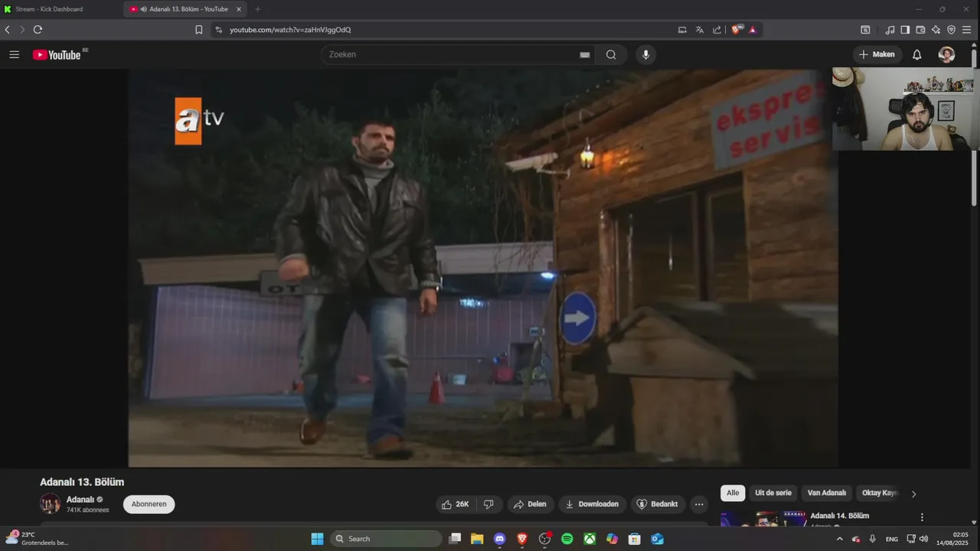This screenshot has width=980, height=551.
Task: Reload the page in the browser
Action: pyautogui.click(x=38, y=30)
